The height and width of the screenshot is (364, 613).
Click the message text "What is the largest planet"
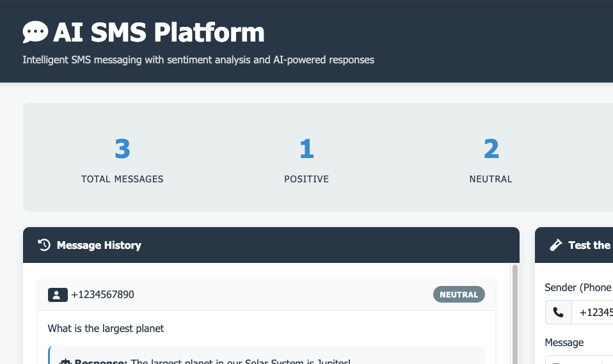pyautogui.click(x=106, y=328)
